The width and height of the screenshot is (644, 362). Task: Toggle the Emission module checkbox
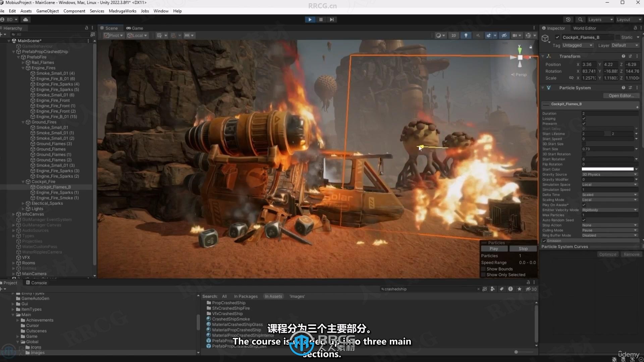(x=544, y=241)
